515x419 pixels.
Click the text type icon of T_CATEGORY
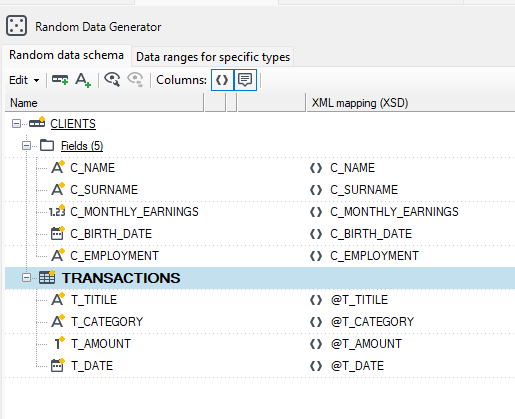[58, 321]
